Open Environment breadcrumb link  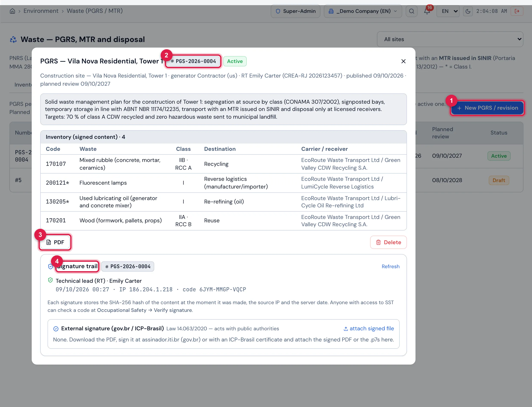(x=41, y=11)
